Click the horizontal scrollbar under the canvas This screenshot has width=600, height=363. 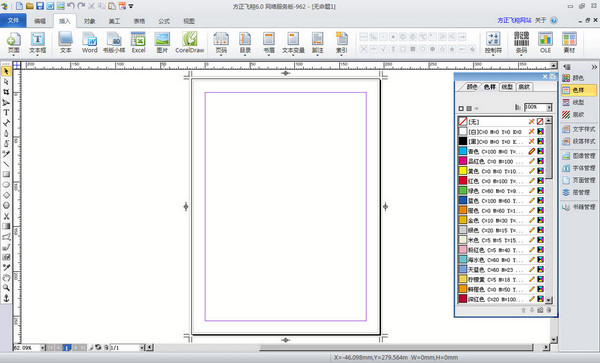[x=396, y=347]
